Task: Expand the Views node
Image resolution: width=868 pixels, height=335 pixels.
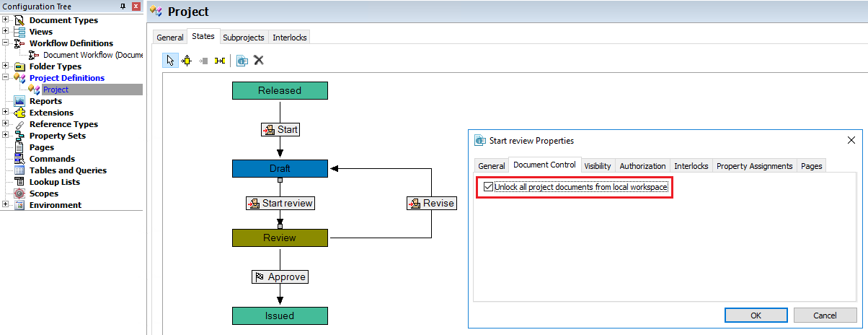Action: point(6,32)
